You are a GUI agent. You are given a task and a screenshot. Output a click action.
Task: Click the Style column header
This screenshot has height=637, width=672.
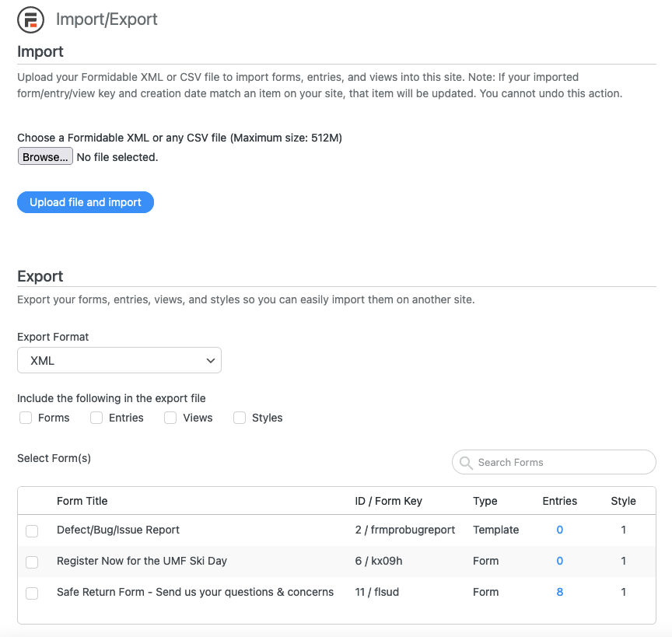(624, 501)
